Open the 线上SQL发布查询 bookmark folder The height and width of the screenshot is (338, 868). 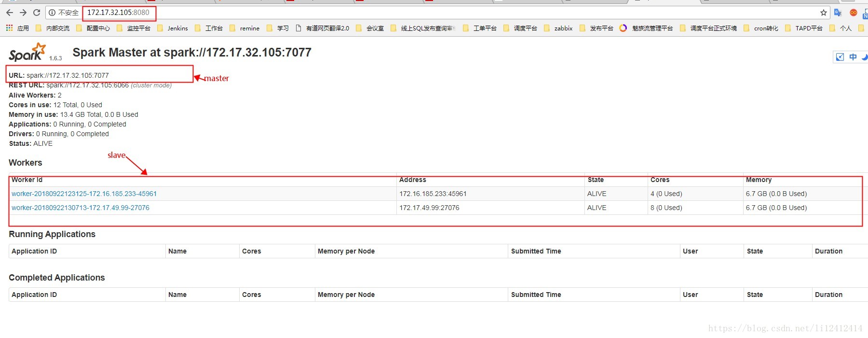(423, 28)
